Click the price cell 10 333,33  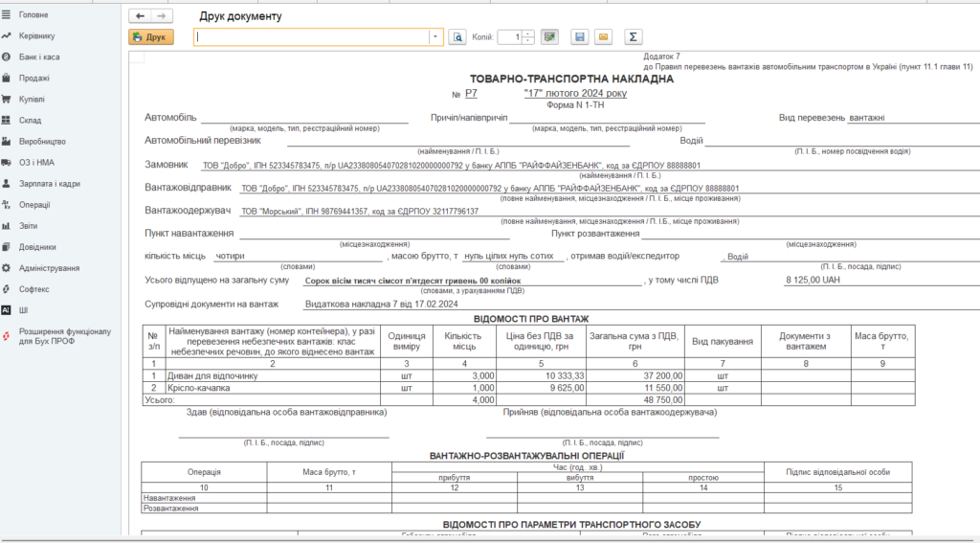pos(541,376)
